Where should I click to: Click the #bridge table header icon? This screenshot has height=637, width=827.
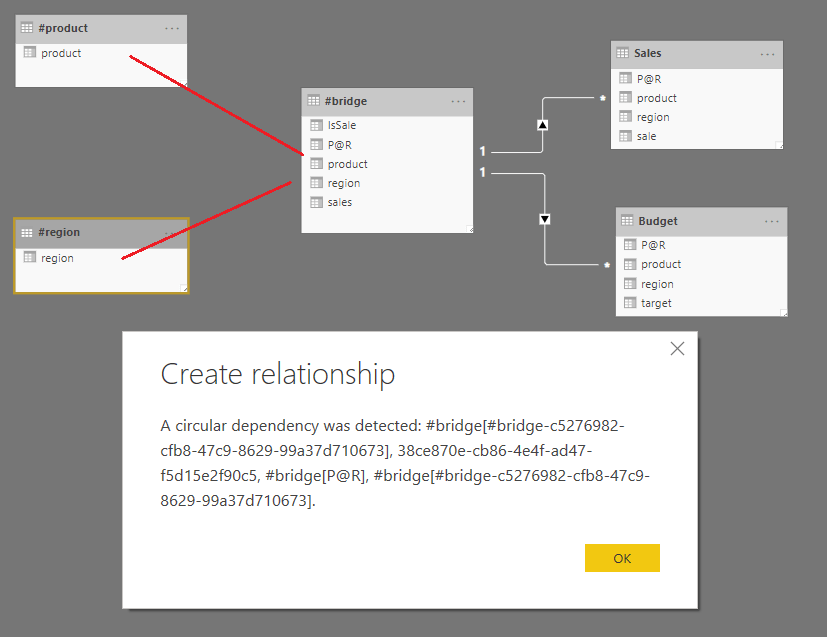click(314, 101)
